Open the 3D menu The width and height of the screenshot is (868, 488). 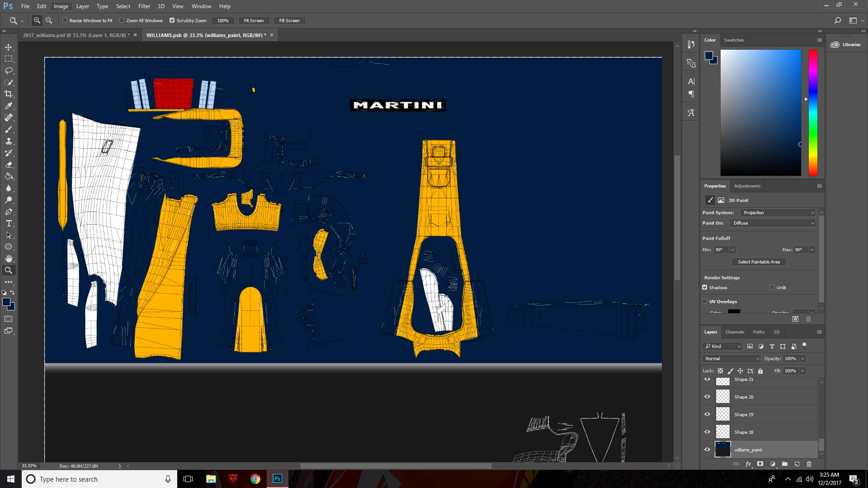pyautogui.click(x=161, y=6)
